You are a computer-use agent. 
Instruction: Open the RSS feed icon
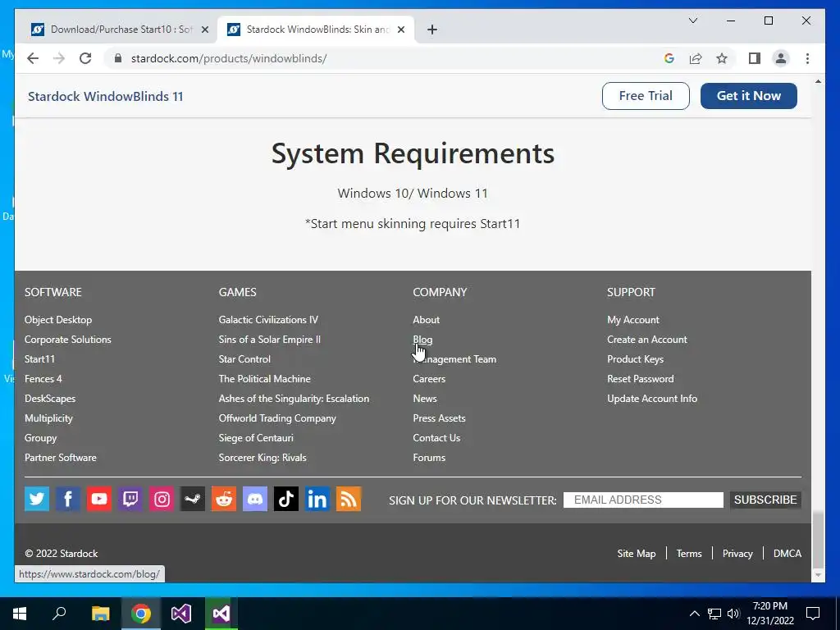coord(349,499)
